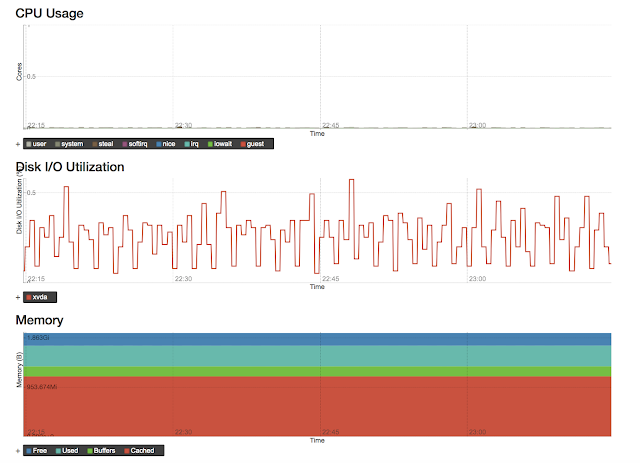
Task: Click the blue Free memory band
Action: tap(317, 339)
